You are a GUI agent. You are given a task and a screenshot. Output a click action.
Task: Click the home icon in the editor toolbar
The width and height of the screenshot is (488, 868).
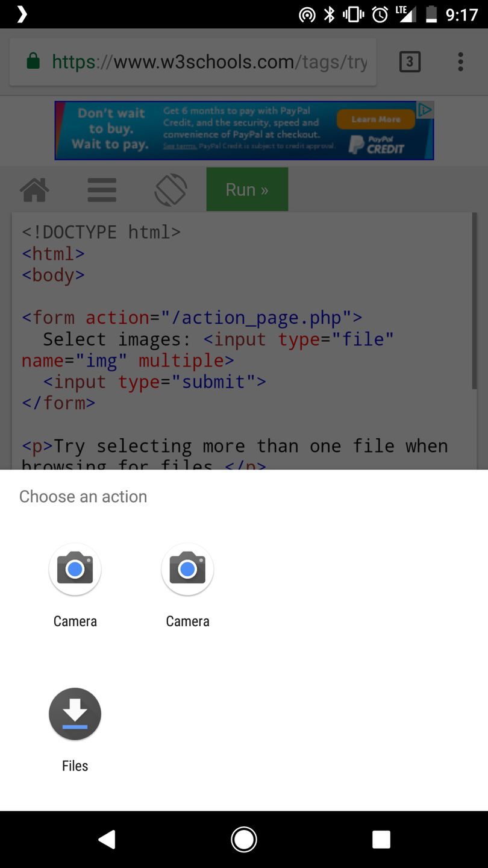(x=34, y=189)
